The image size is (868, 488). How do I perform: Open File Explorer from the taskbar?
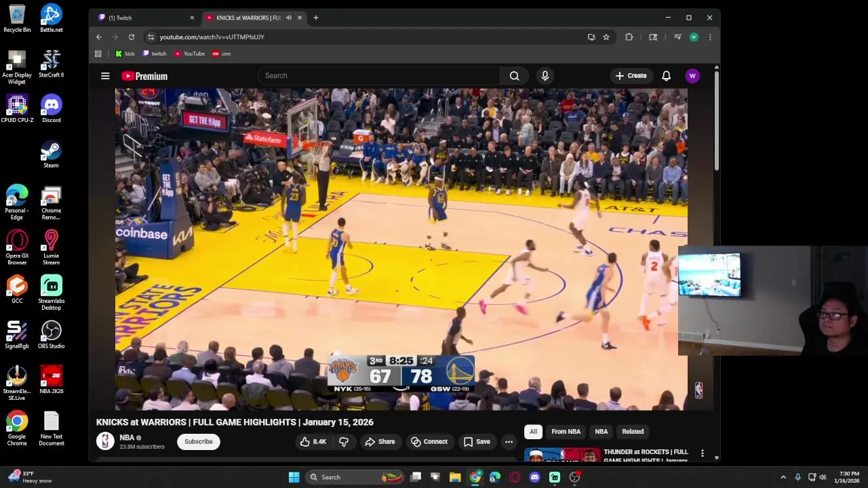tap(455, 477)
